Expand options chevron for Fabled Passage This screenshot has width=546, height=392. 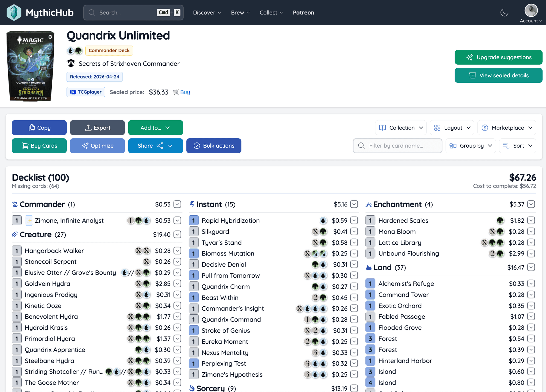(x=531, y=317)
